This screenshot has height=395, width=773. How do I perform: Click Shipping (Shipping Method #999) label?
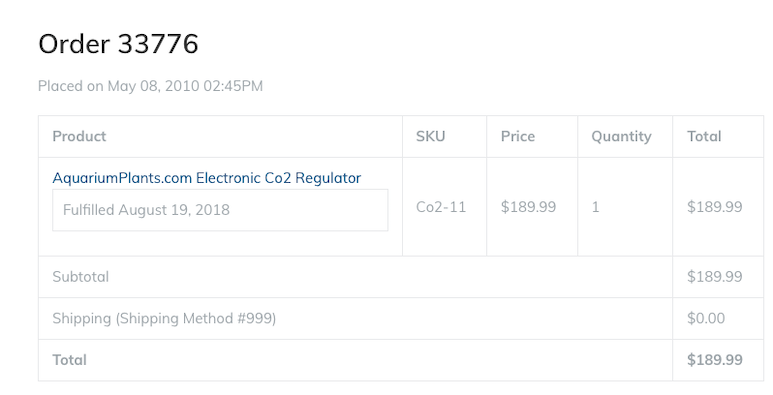click(x=164, y=318)
